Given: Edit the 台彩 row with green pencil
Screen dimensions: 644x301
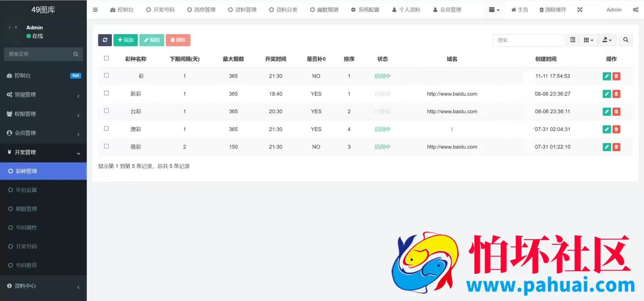Looking at the screenshot, I should 607,112.
